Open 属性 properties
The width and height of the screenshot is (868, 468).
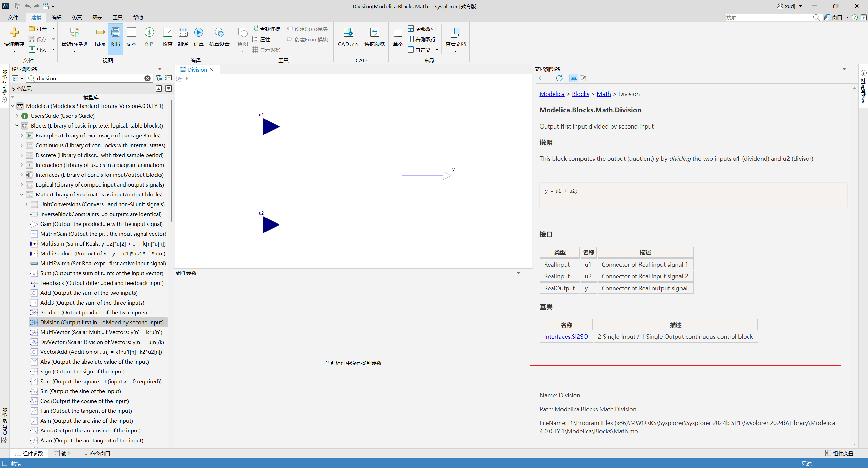[x=261, y=39]
